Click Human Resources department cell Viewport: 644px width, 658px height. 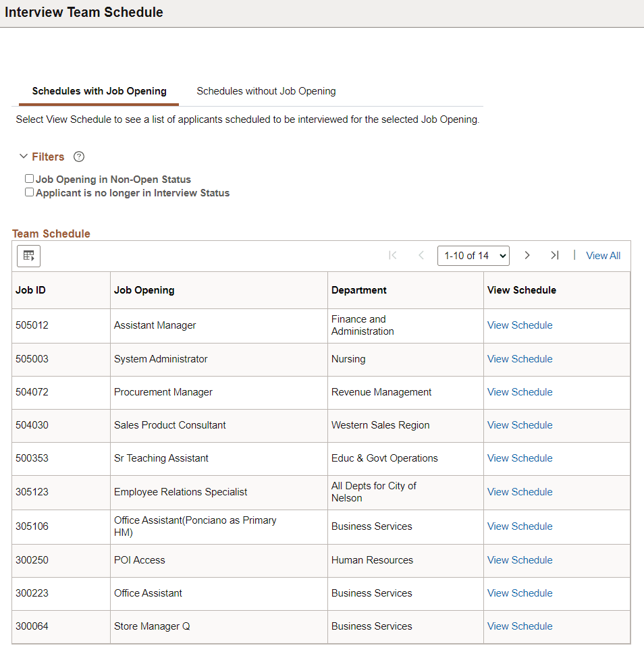406,560
